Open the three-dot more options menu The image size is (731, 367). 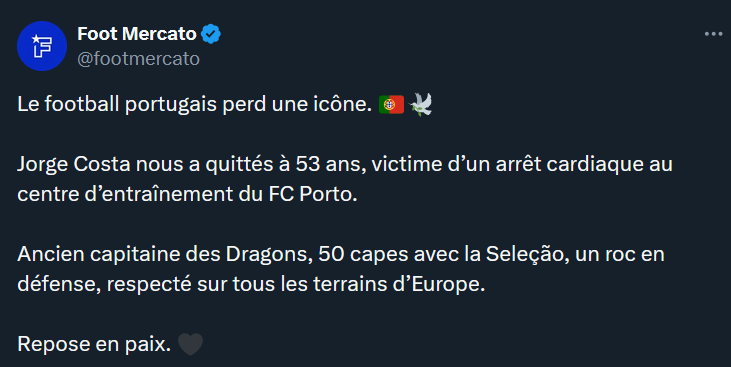point(713,34)
